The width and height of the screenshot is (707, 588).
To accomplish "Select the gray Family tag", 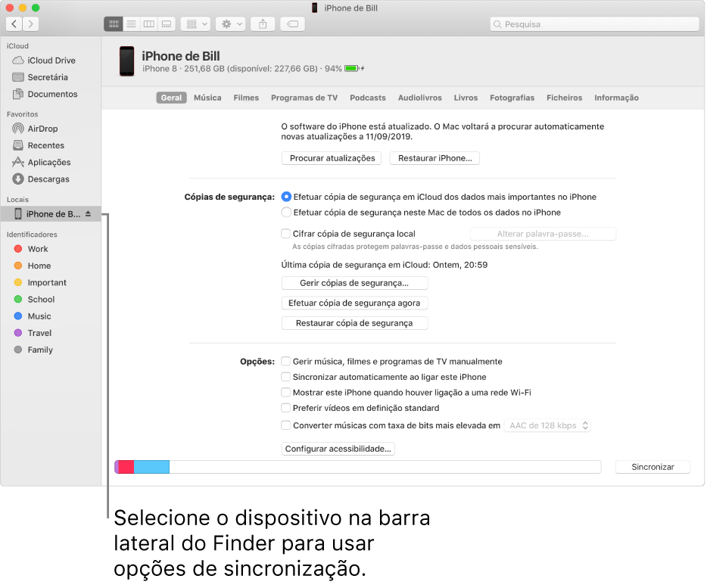I will coord(33,350).
